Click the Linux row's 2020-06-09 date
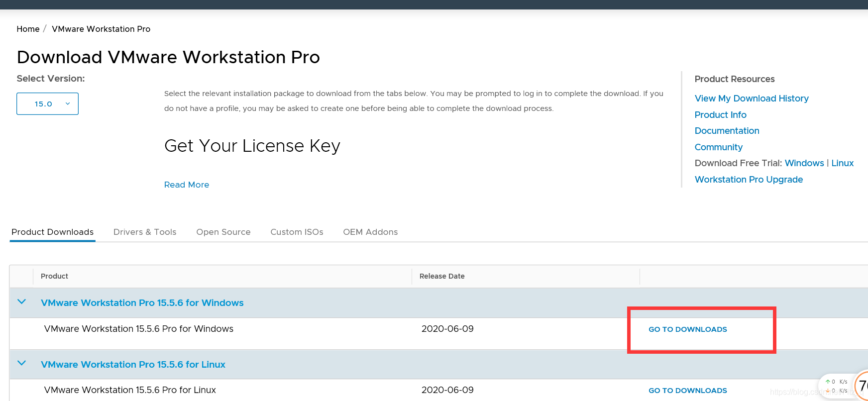Screen dimensions: 868x401 click(447, 390)
